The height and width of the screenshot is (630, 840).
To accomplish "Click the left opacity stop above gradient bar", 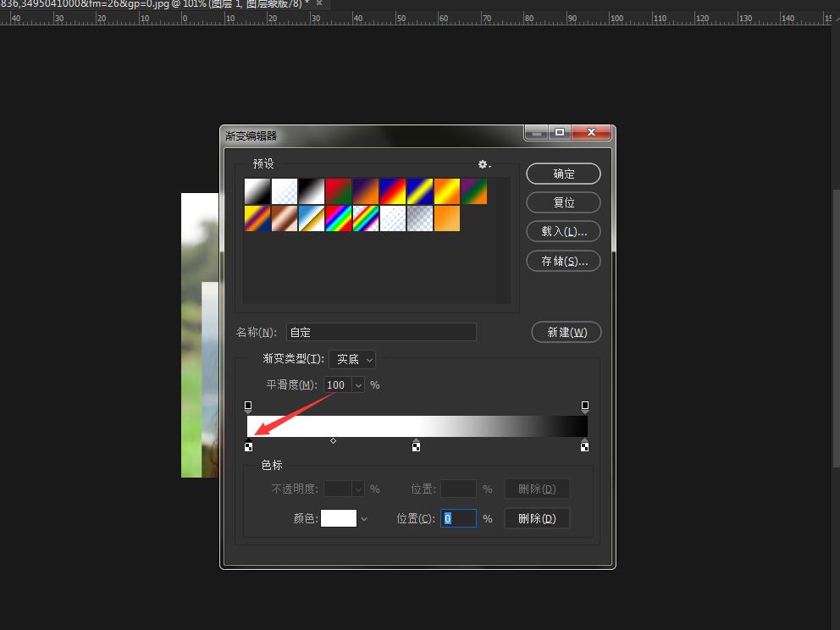I will [248, 406].
